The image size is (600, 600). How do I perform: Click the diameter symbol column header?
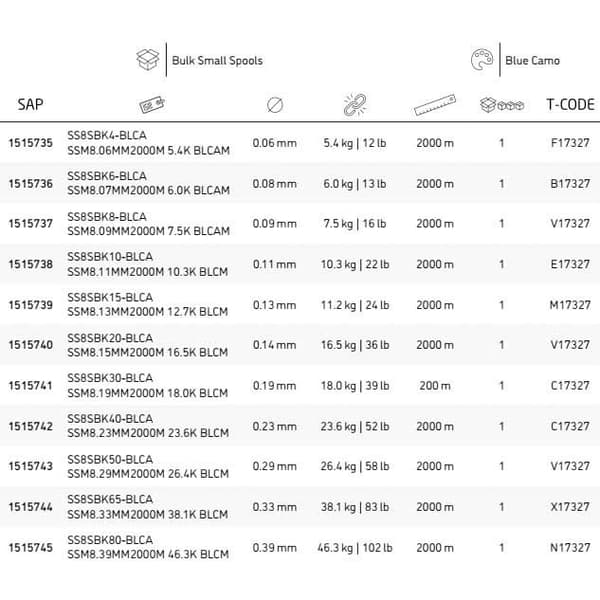(x=275, y=105)
